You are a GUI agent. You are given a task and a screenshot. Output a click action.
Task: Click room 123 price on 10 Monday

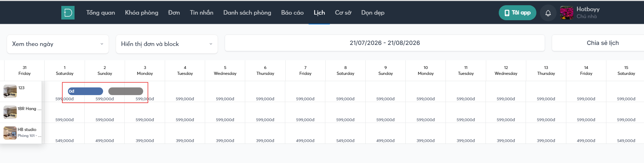pyautogui.click(x=426, y=99)
